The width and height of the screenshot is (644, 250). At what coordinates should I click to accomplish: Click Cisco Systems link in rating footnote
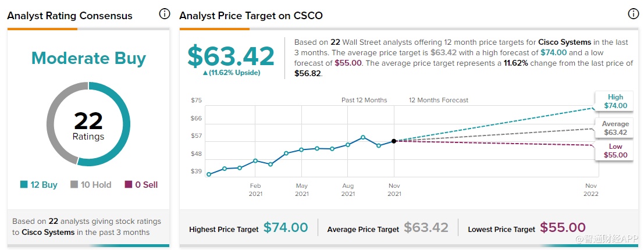pos(48,232)
